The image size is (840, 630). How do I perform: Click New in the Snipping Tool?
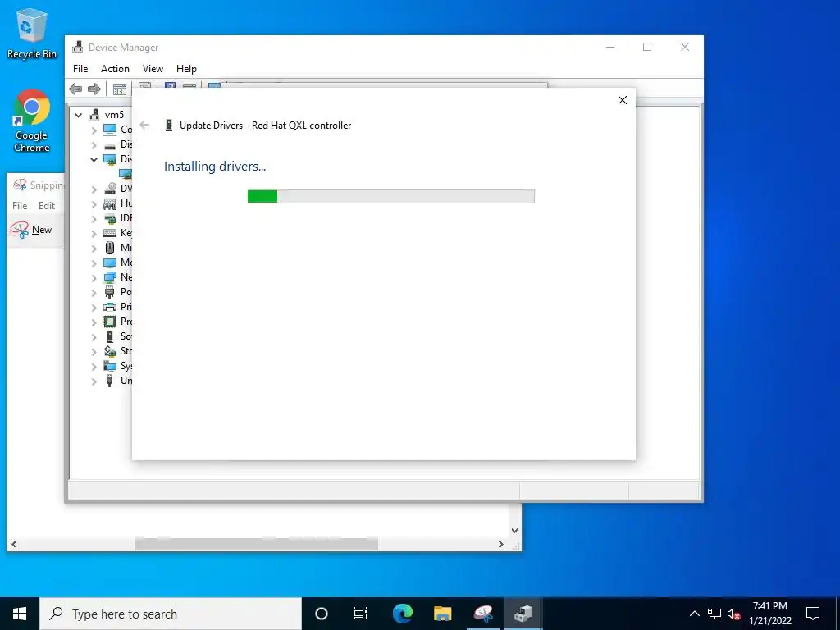pyautogui.click(x=32, y=230)
